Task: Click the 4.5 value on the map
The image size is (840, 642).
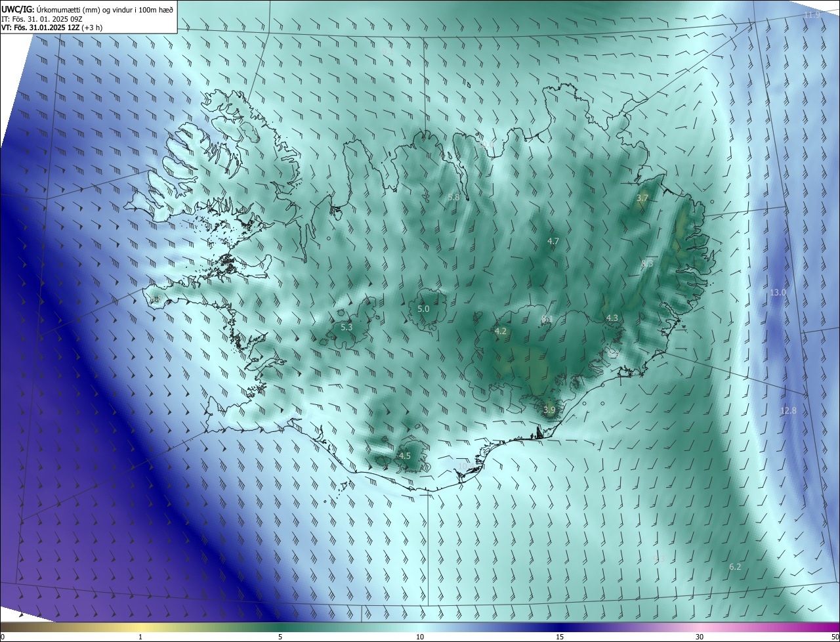Action: pos(405,456)
